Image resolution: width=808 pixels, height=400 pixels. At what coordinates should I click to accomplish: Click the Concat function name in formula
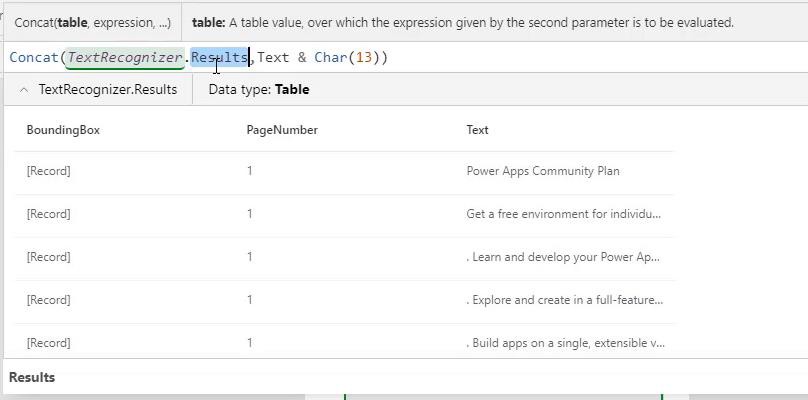(x=33, y=57)
